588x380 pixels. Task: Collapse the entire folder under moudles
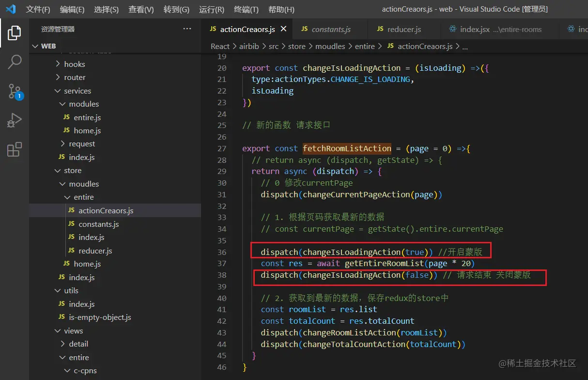point(115,197)
